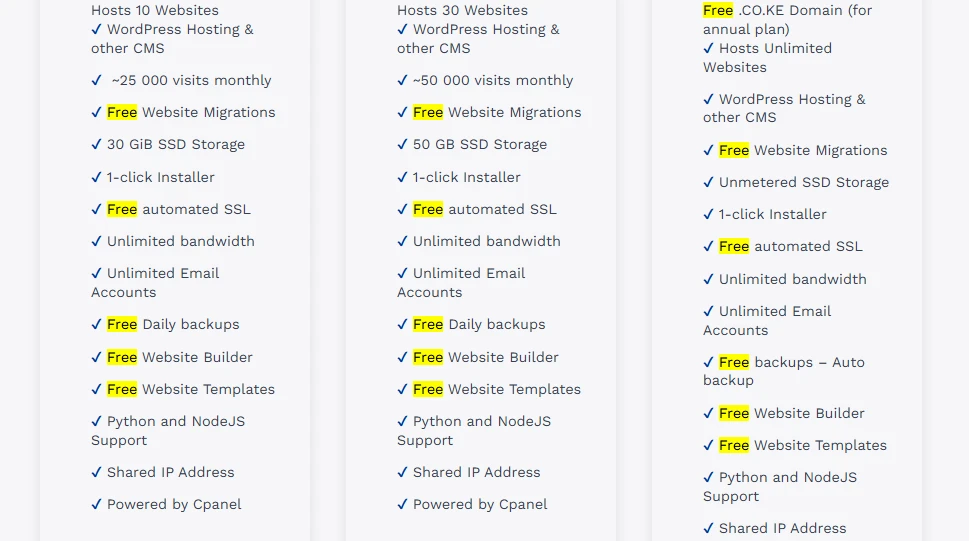Click '1-click Installer' in the 30 Websites plan
The width and height of the screenshot is (969, 541).
(467, 177)
